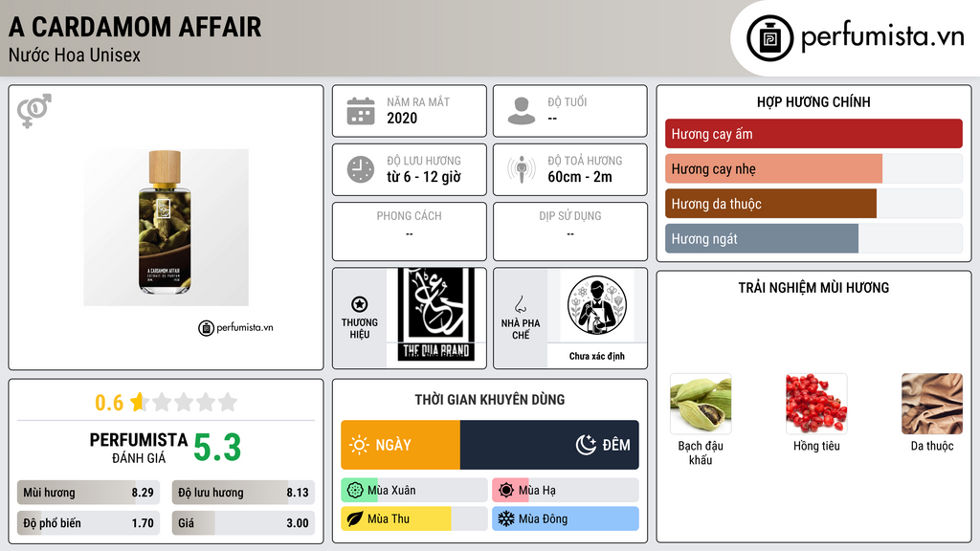Click the flower icon for Mùa Xuân
The image size is (980, 551).
click(355, 491)
